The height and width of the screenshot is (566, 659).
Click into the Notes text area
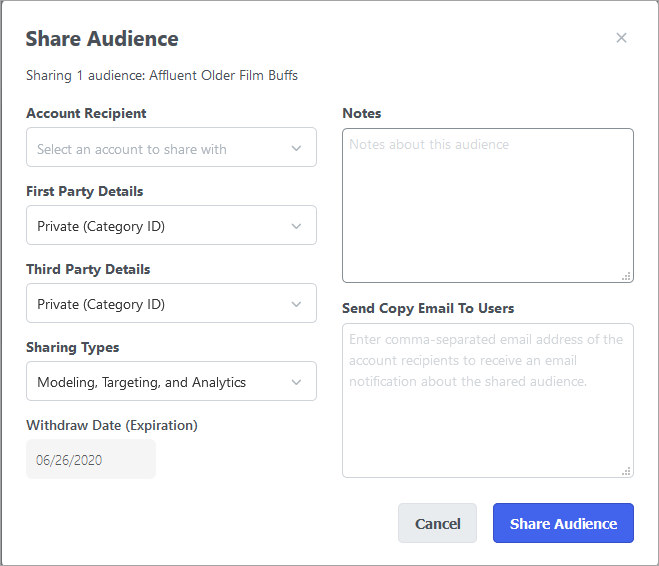tap(487, 205)
